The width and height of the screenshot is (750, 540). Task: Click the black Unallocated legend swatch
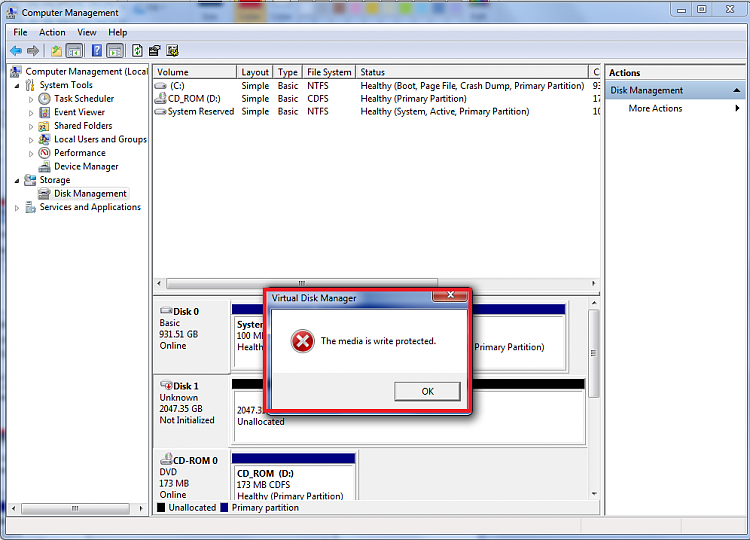[x=161, y=507]
